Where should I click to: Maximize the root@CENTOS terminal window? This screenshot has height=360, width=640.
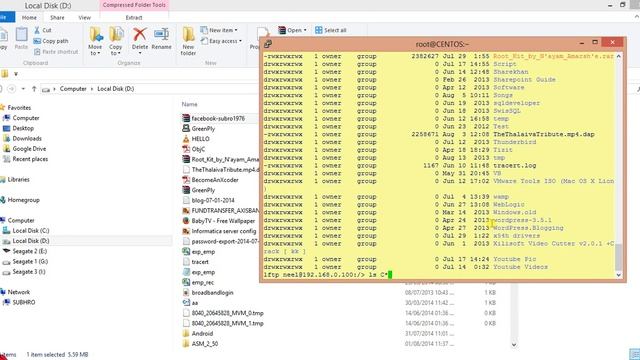tap(595, 42)
